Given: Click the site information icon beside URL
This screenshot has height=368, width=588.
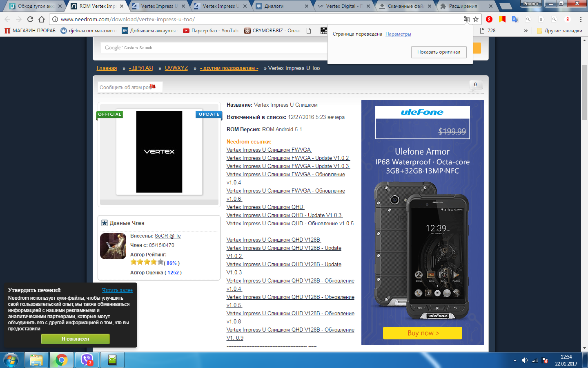Looking at the screenshot, I should 55,19.
